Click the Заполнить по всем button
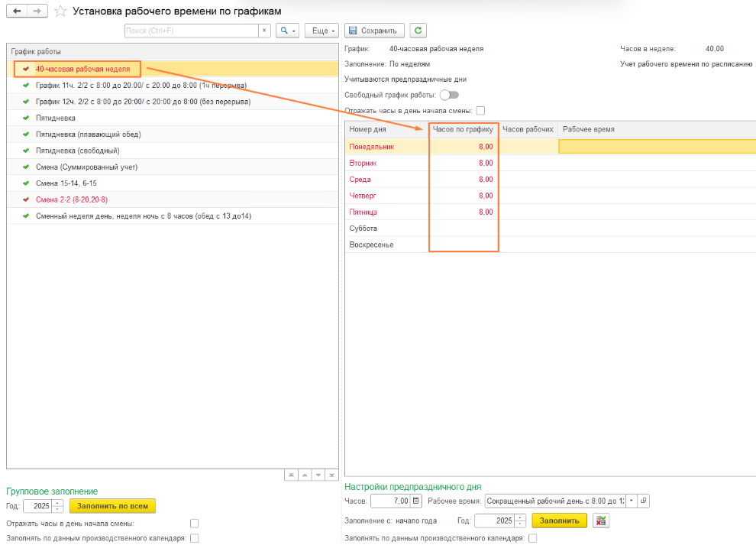This screenshot has height=548, width=756. click(112, 506)
